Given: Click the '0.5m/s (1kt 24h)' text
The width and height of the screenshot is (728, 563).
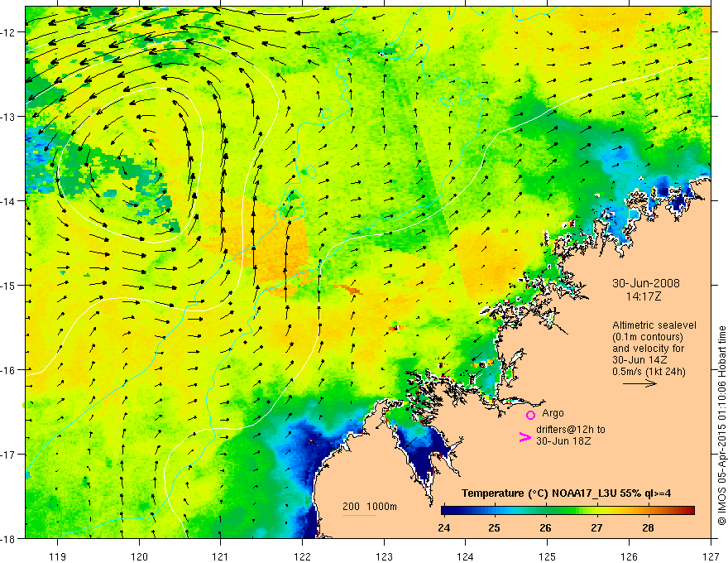Looking at the screenshot, I should click(649, 372).
